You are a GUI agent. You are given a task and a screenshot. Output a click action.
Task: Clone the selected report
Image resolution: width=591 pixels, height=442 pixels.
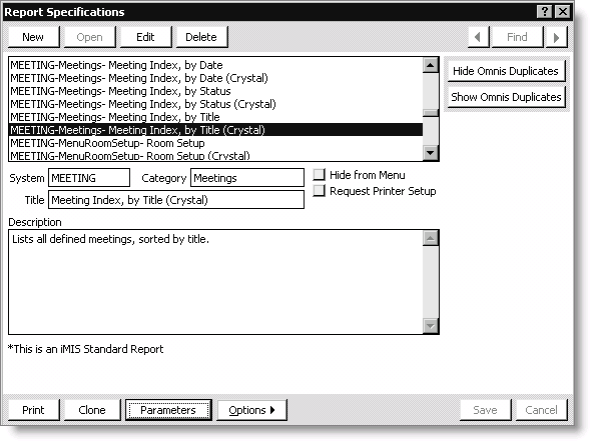(x=92, y=410)
